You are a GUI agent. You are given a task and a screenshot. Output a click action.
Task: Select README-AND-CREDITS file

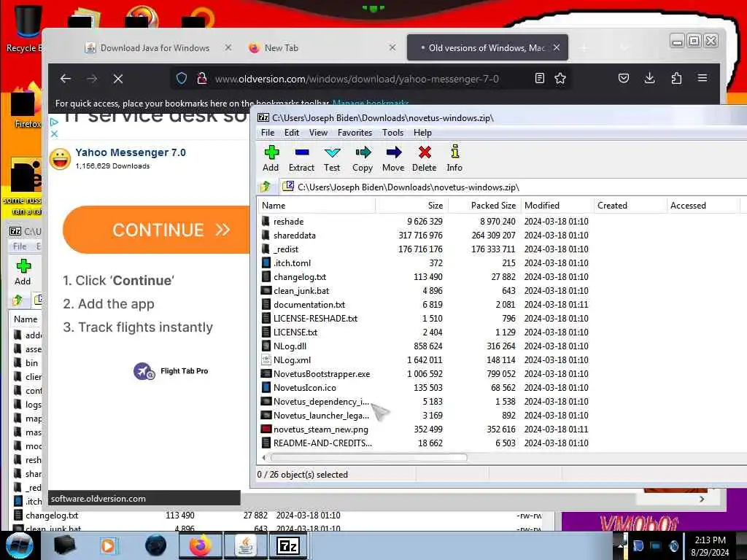[425, 443]
